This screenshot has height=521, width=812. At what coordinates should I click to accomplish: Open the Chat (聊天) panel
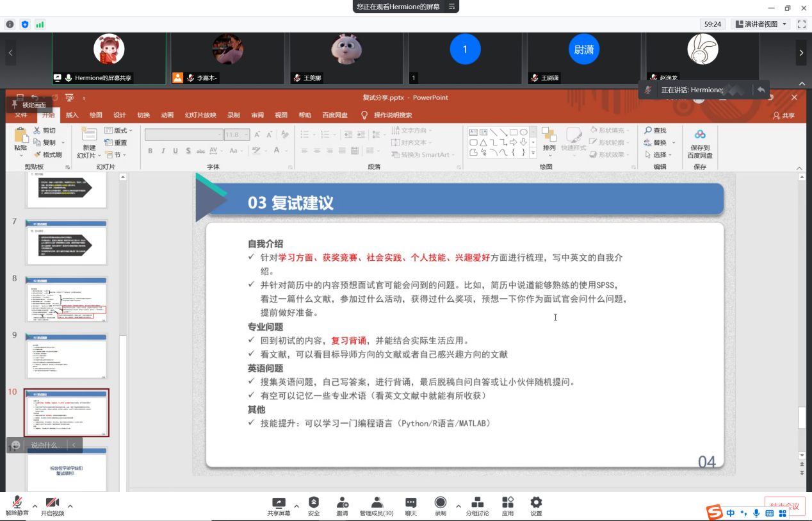coord(411,503)
